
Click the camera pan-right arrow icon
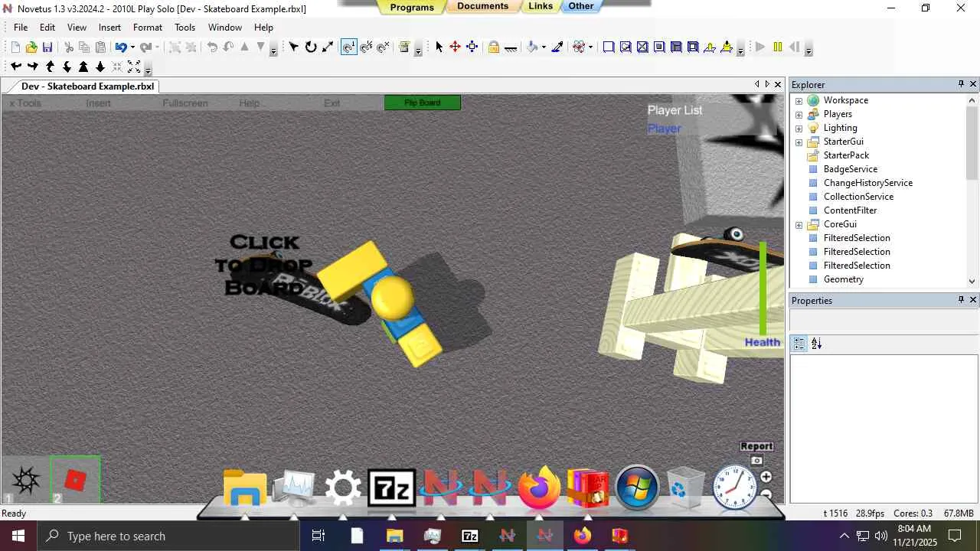pos(33,67)
